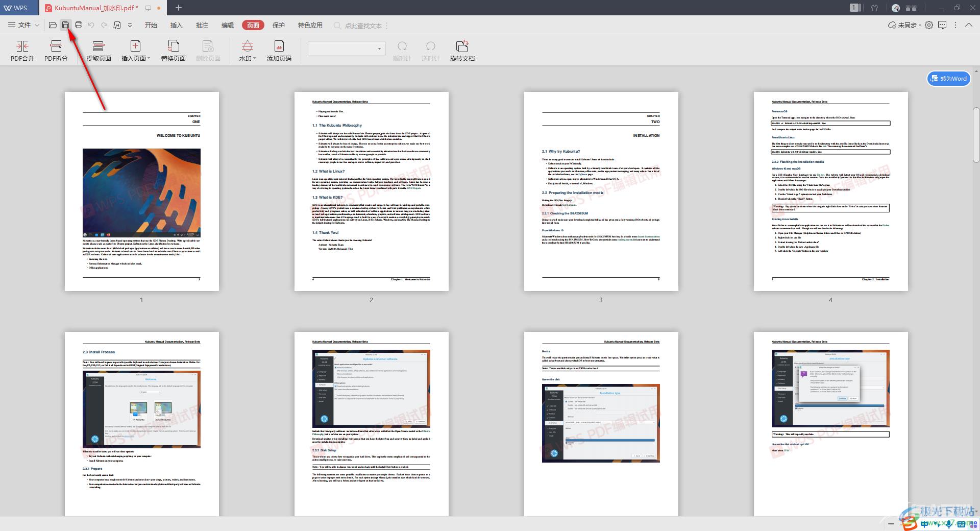The width and height of the screenshot is (980, 531).
Task: Click the Open file folder icon
Action: 53,25
